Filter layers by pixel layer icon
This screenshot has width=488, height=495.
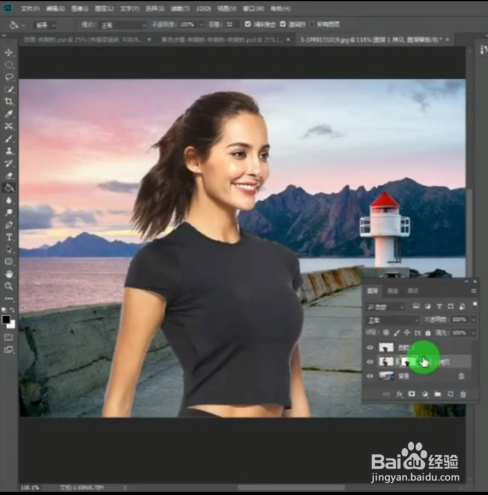(416, 306)
